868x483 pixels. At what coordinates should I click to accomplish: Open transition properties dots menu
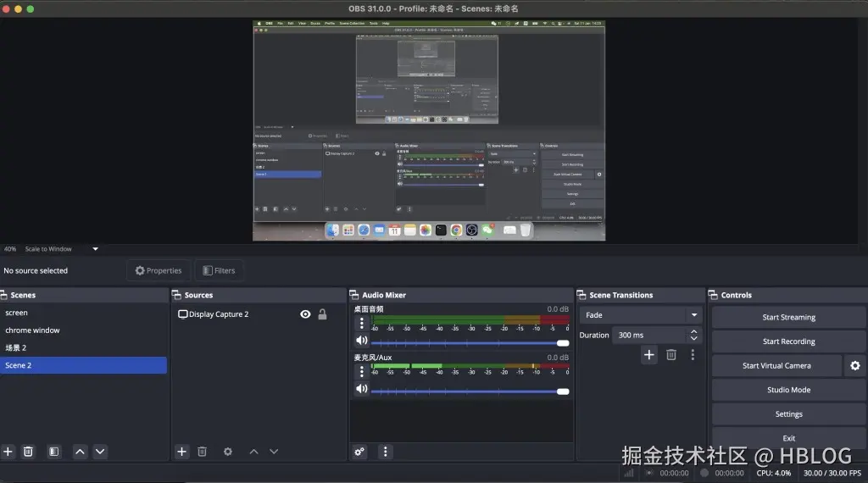(693, 355)
